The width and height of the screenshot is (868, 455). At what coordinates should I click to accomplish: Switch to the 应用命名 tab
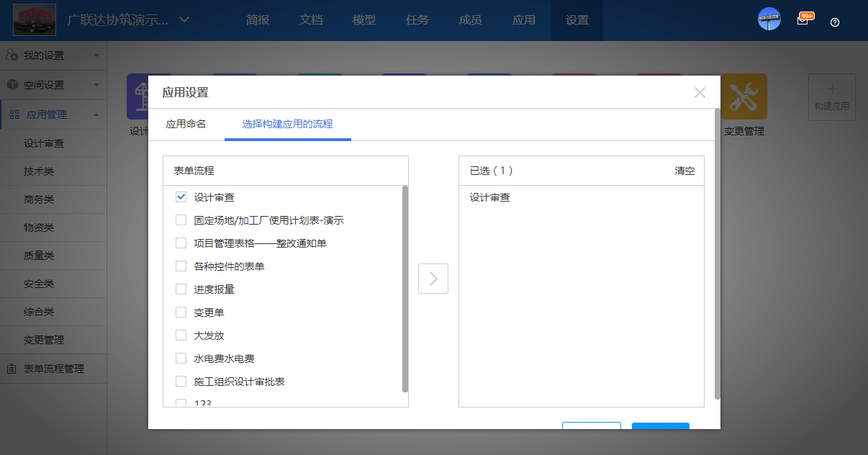coord(186,124)
